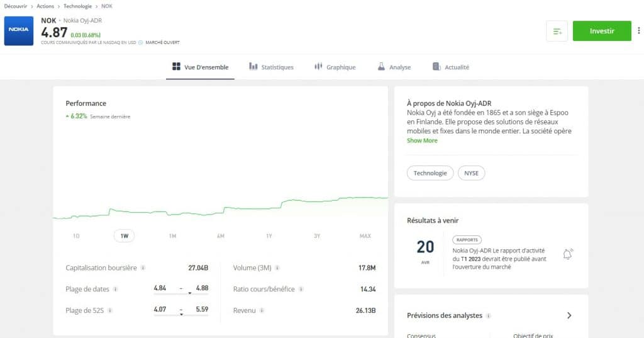Click info icon beside Ratio cours/bénéfice
This screenshot has height=338, width=644.
tap(301, 289)
